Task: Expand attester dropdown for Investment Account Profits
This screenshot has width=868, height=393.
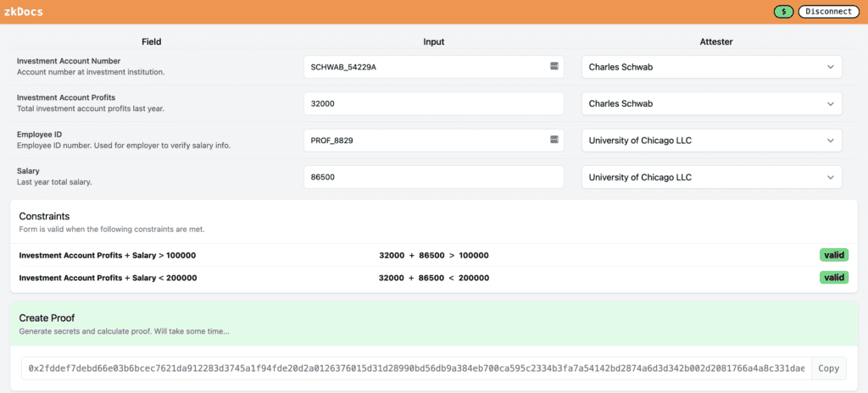Action: [712, 103]
